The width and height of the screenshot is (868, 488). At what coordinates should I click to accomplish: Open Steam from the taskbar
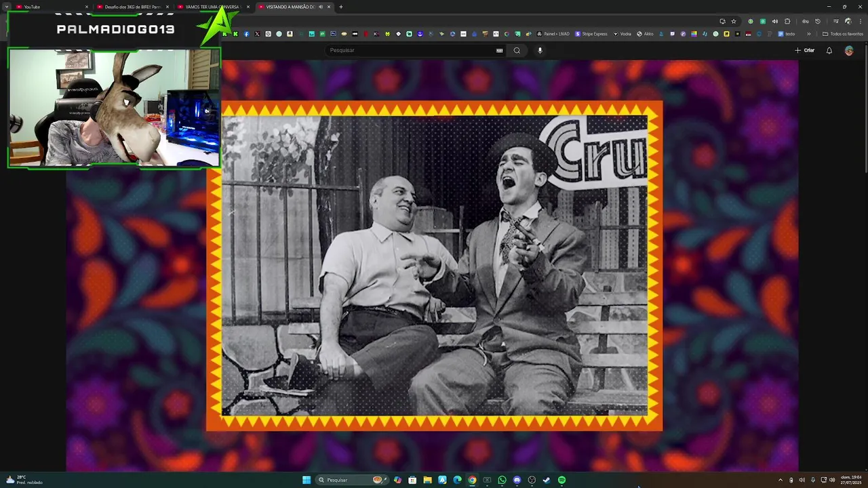point(547,480)
